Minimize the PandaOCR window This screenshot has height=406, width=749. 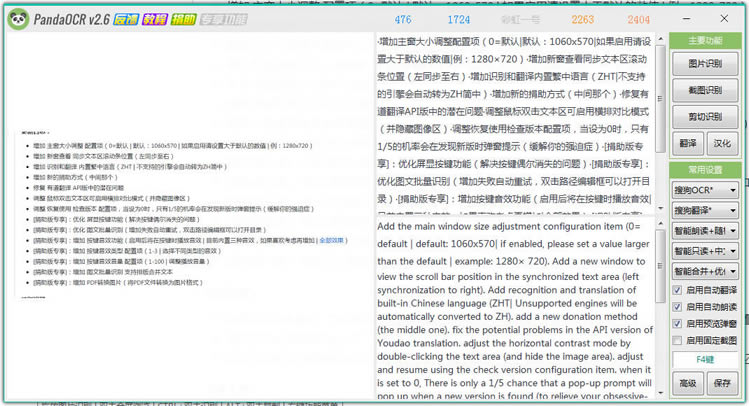686,19
